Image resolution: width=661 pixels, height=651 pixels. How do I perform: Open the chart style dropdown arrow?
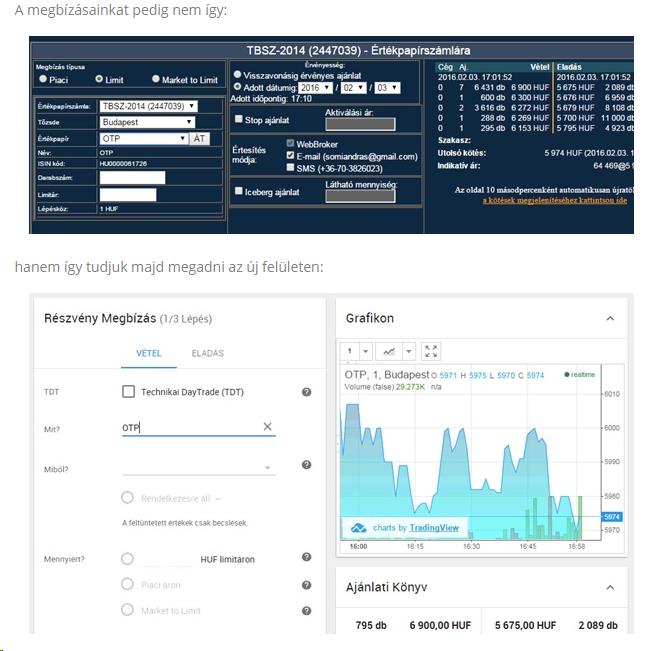408,351
